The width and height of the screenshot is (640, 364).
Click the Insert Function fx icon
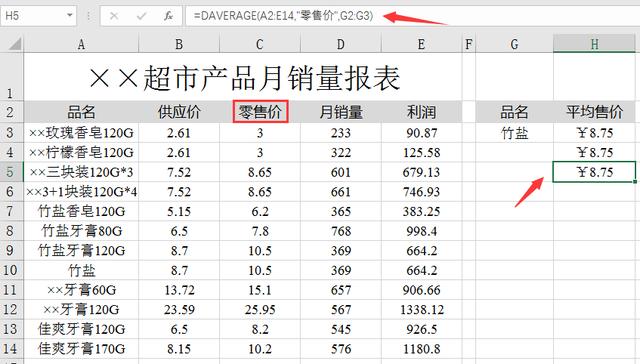tap(168, 16)
